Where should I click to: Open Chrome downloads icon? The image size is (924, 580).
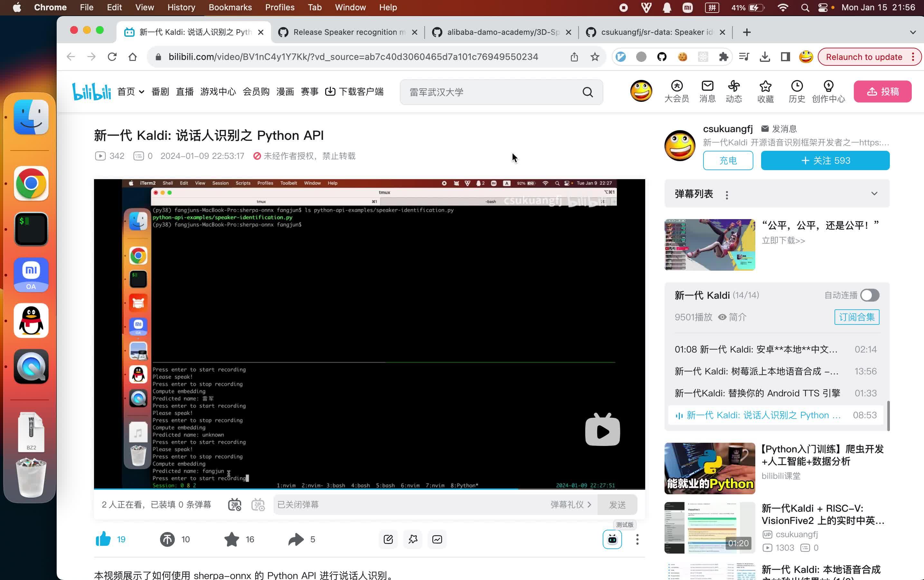tap(765, 57)
